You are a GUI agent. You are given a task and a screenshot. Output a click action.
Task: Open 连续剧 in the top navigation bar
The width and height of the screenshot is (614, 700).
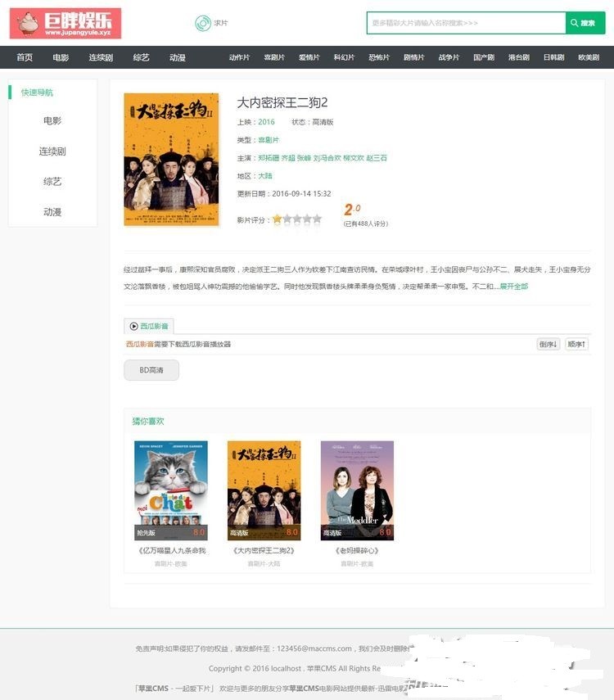coord(101,57)
